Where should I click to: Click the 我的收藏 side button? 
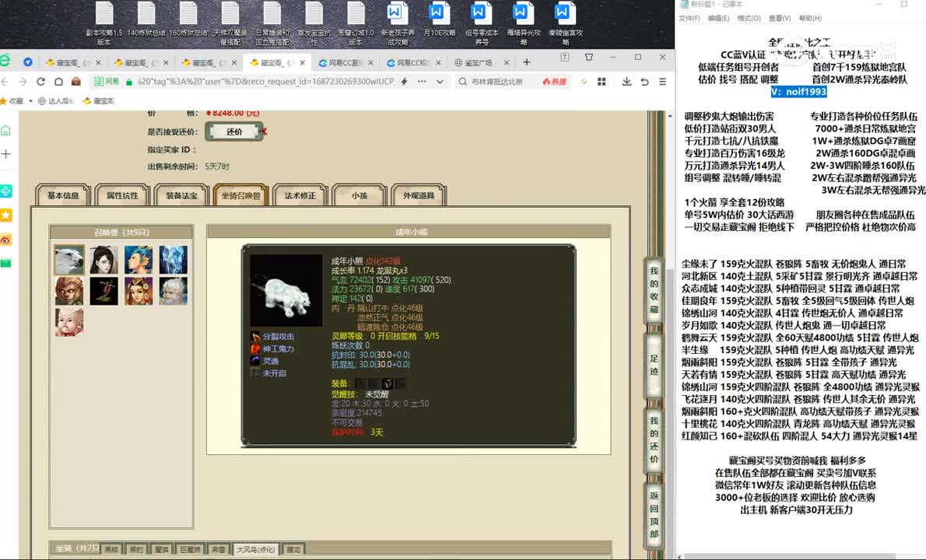654,290
